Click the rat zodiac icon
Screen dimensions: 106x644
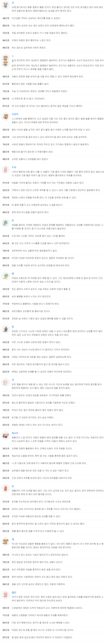click(x=6, y=5)
